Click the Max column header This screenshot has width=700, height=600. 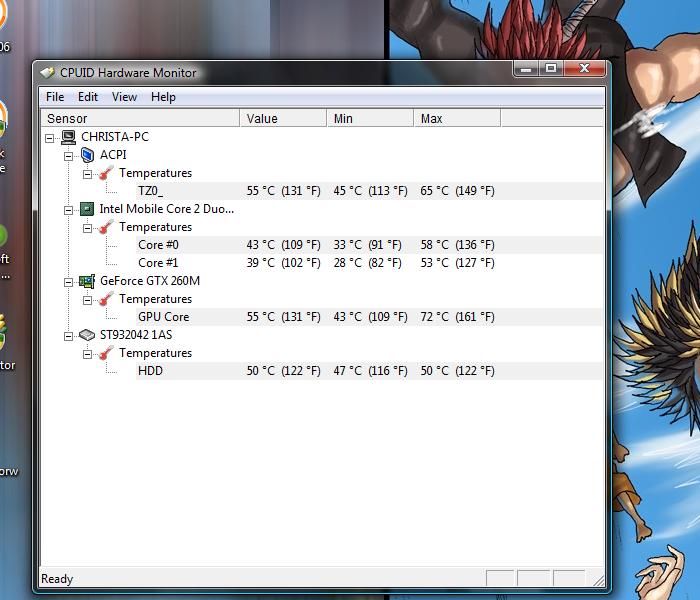point(458,118)
